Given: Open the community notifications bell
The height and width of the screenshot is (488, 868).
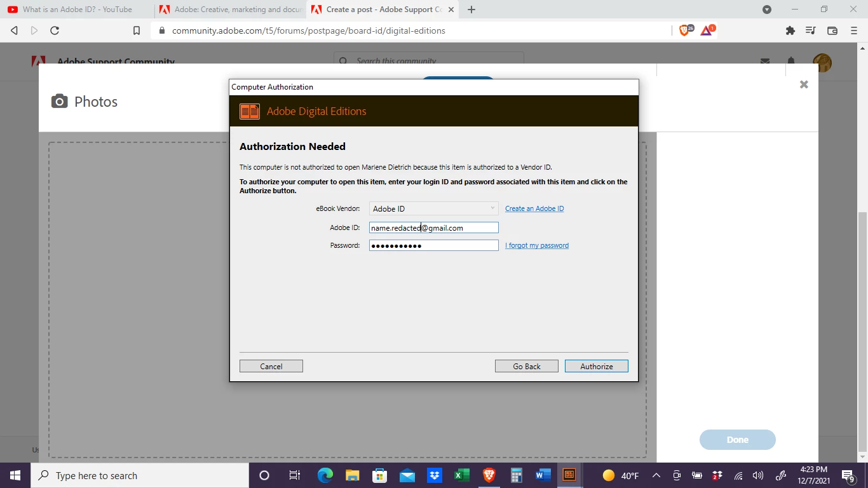Looking at the screenshot, I should click(791, 62).
